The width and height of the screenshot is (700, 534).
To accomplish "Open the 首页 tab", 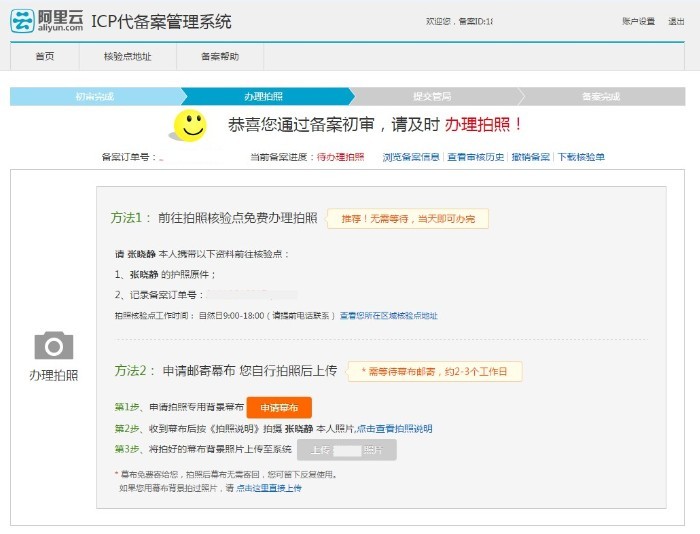I will pos(45,57).
